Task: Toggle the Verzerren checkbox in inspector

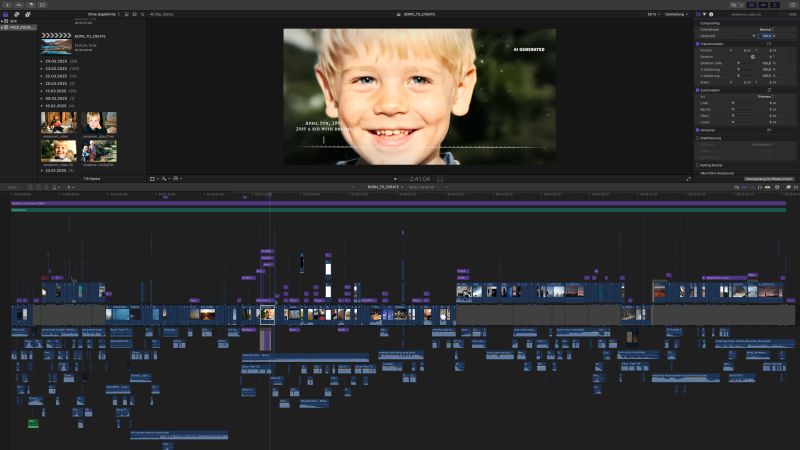Action: [x=697, y=130]
